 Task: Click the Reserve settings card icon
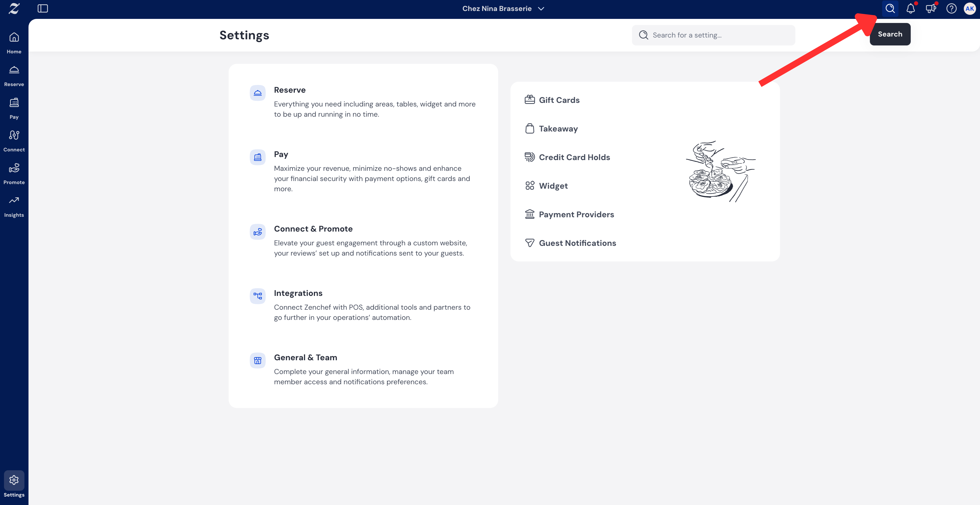point(258,93)
